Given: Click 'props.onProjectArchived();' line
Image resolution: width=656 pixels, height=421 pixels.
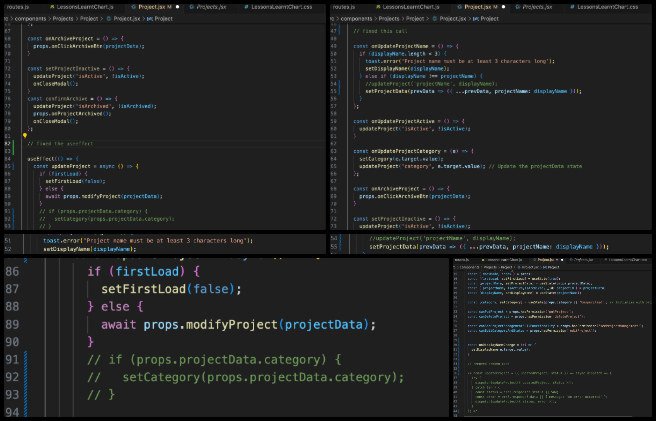Looking at the screenshot, I should point(72,114).
